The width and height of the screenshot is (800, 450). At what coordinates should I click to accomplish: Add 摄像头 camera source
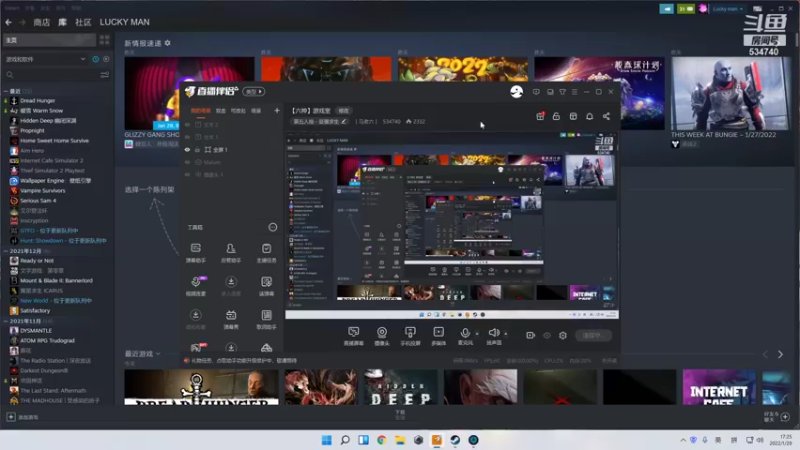click(x=382, y=336)
